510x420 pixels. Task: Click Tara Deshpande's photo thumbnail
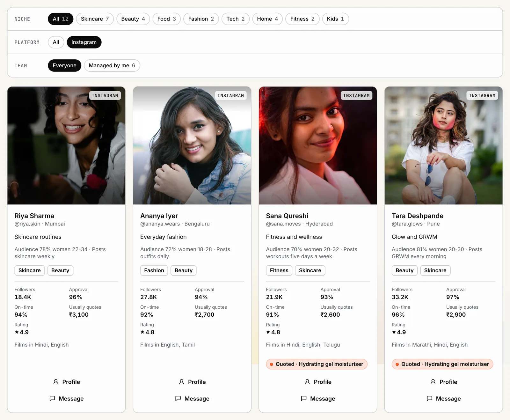(444, 145)
